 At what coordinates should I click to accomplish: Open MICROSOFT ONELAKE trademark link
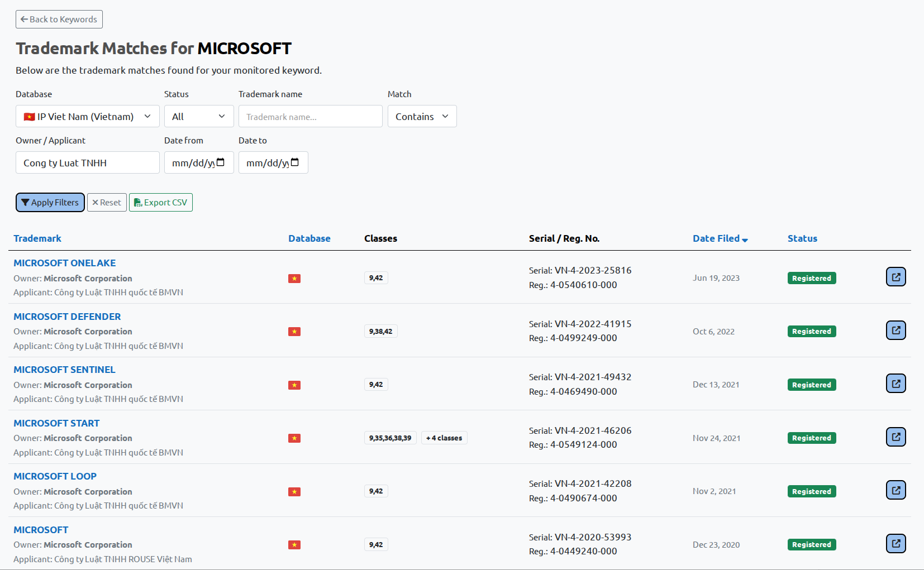pos(65,263)
